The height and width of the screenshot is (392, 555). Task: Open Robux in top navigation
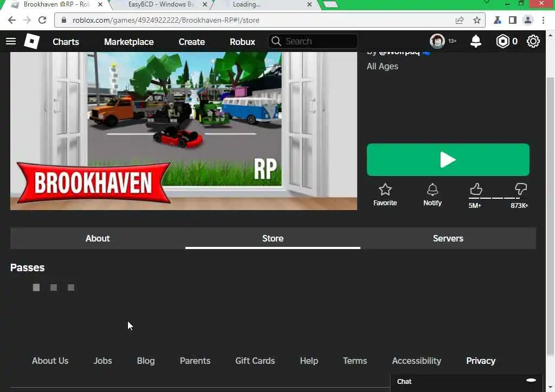tap(242, 42)
